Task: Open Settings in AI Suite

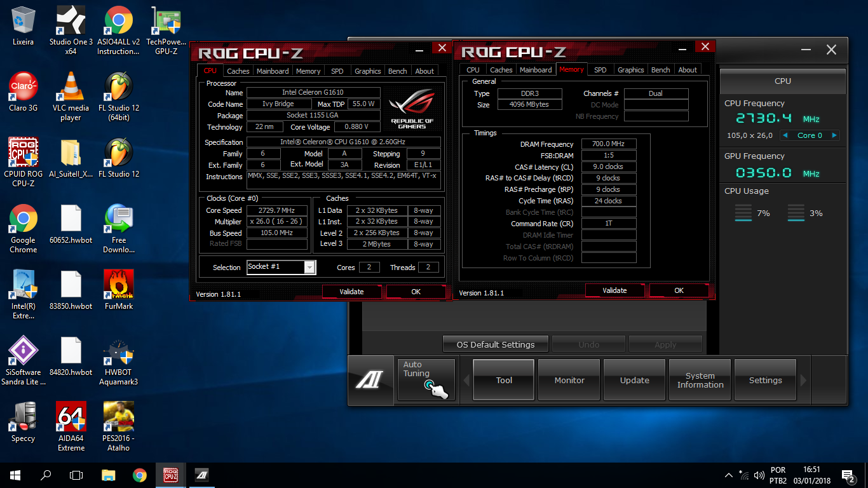Action: coord(765,380)
